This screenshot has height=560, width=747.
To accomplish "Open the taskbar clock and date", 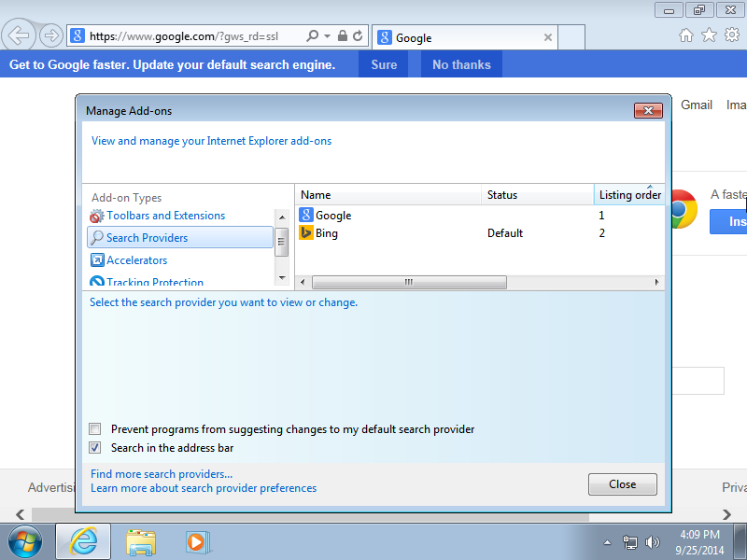I will coord(699,542).
